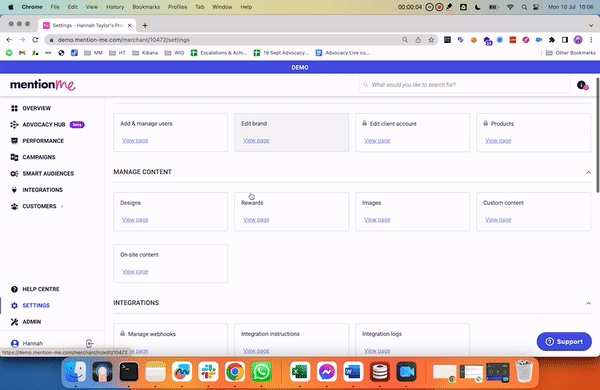Image resolution: width=600 pixels, height=390 pixels.
Task: Click the page vertical scrollbar
Action: point(597,135)
